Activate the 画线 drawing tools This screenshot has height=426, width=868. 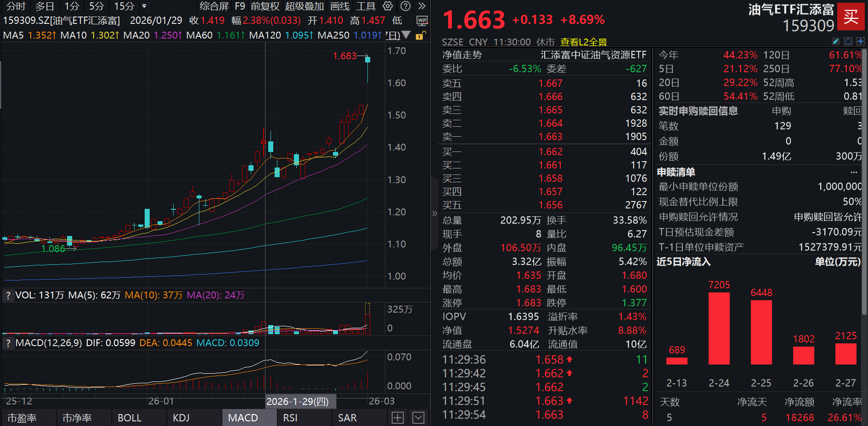click(x=340, y=6)
